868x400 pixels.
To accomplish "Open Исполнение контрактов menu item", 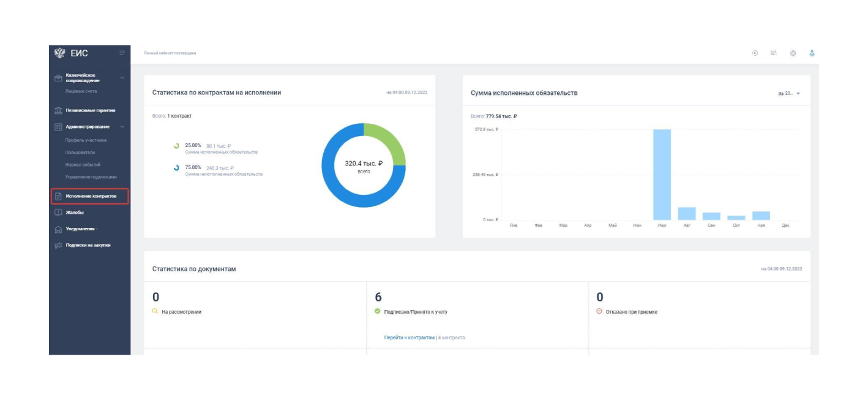I will 91,196.
